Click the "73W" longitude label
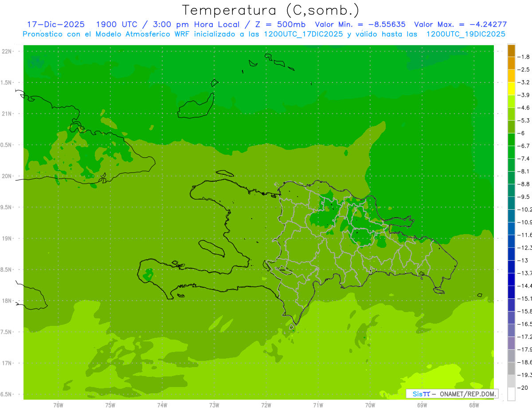Viewport: 532px width, 411px height. [214, 405]
